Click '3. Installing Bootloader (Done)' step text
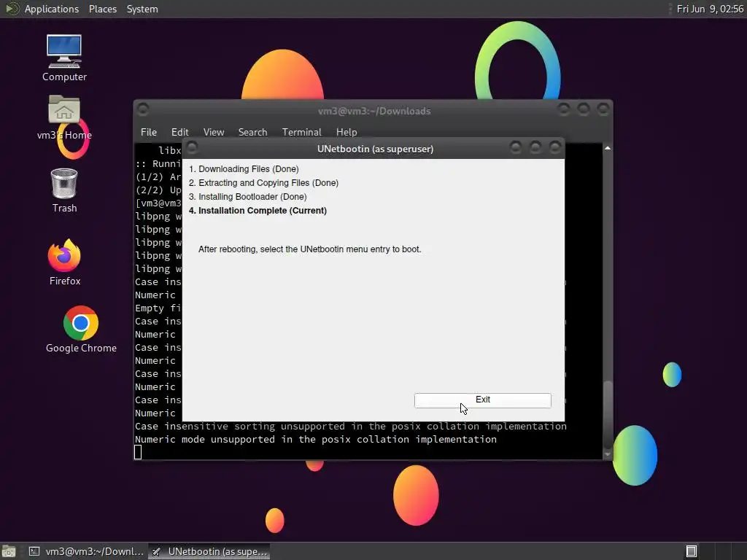The height and width of the screenshot is (560, 747). 248,197
